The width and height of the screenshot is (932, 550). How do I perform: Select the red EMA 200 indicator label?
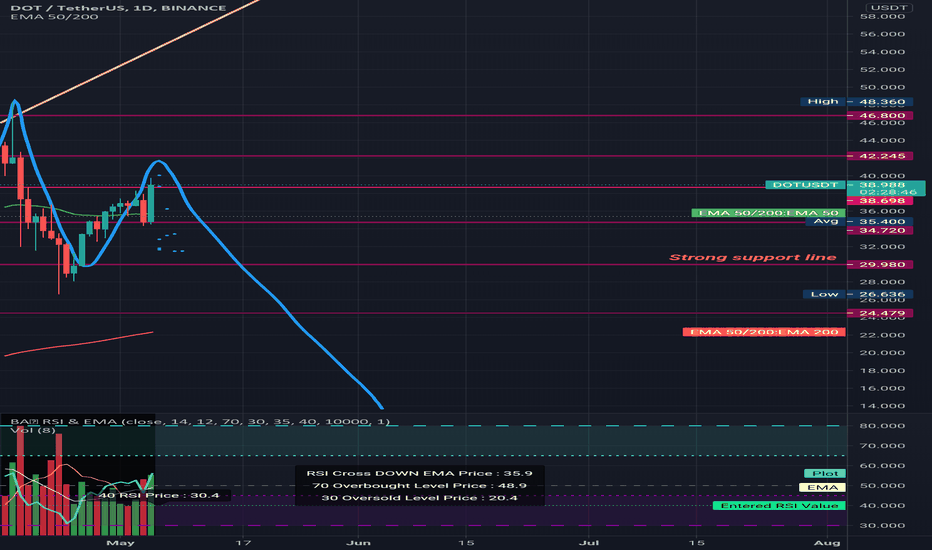[x=764, y=332]
